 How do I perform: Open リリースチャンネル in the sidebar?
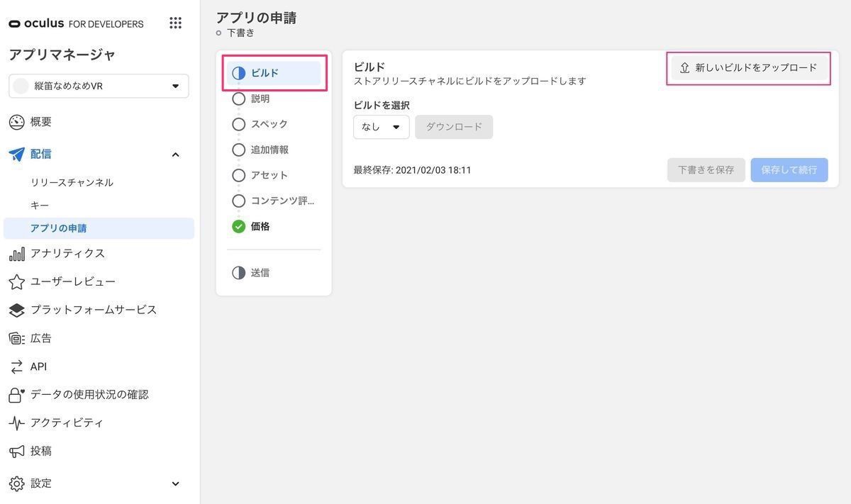coord(72,182)
